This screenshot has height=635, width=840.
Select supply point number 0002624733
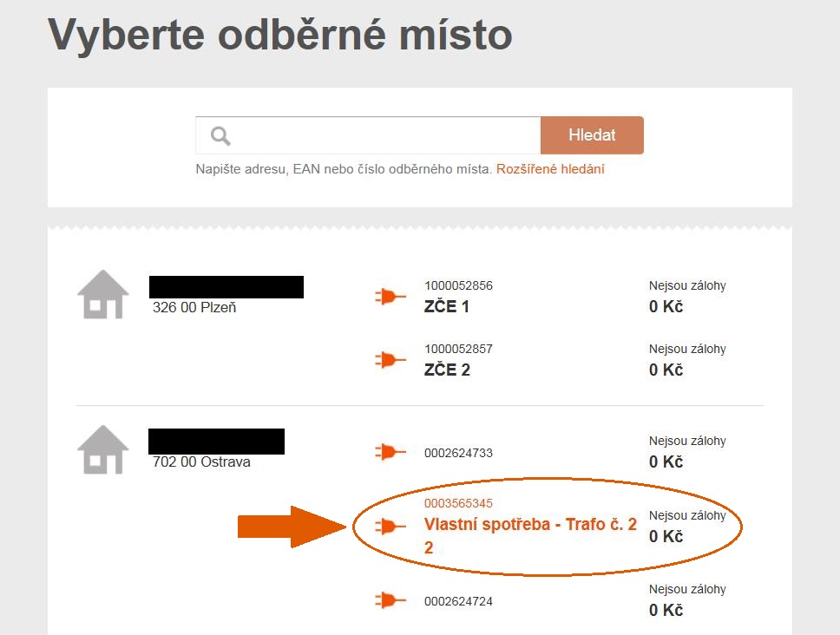pos(458,453)
